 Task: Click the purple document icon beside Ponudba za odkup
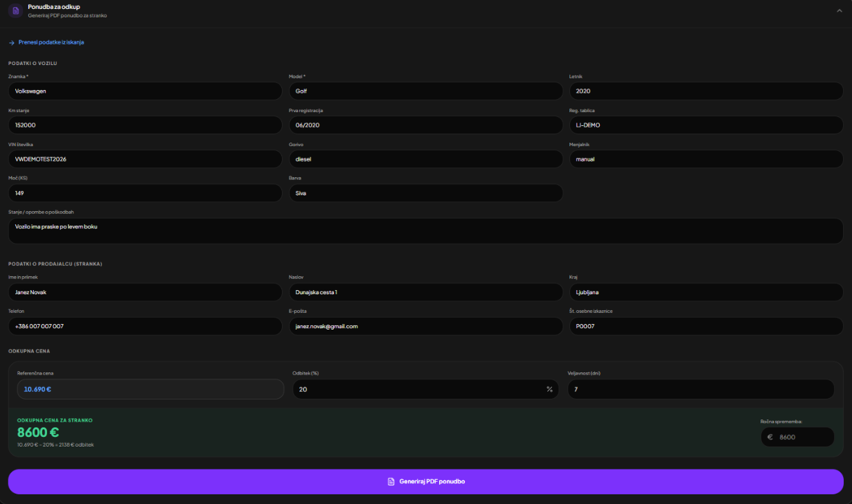[15, 10]
